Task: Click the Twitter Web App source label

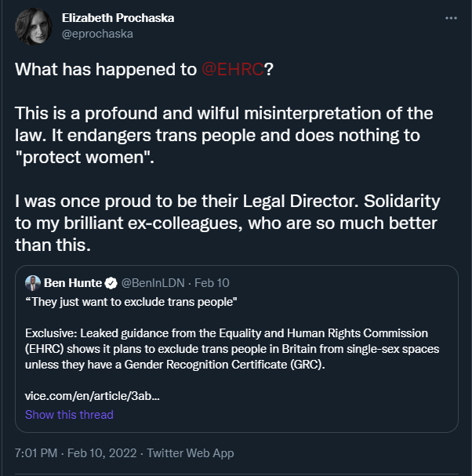Action: 191,453
